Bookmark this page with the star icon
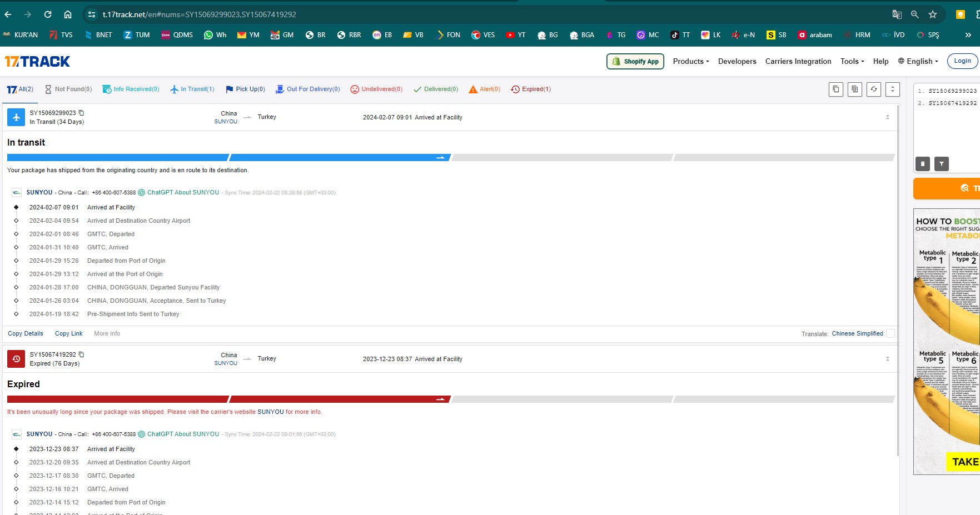The image size is (980, 515). (932, 14)
